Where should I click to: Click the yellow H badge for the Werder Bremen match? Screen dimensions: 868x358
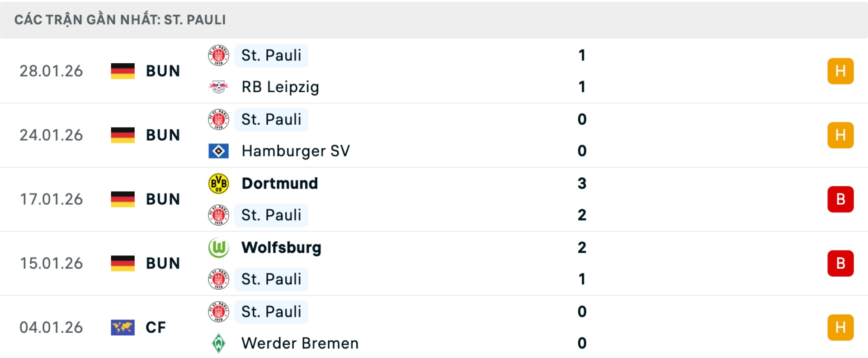[841, 328]
